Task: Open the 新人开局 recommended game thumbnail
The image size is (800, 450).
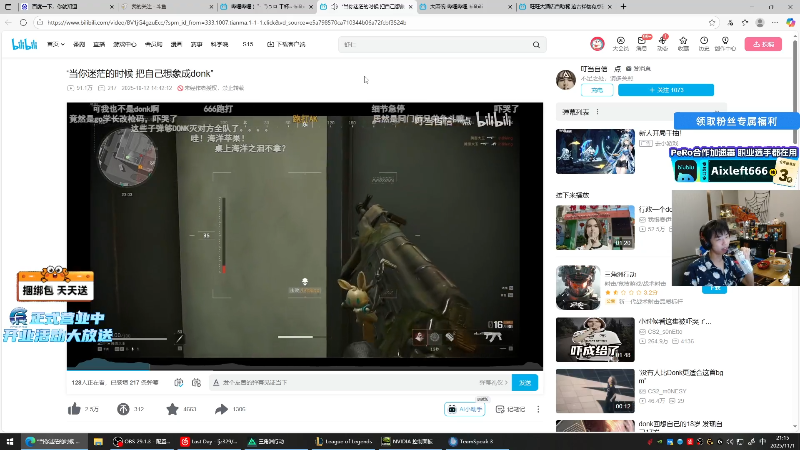Action: tap(595, 152)
